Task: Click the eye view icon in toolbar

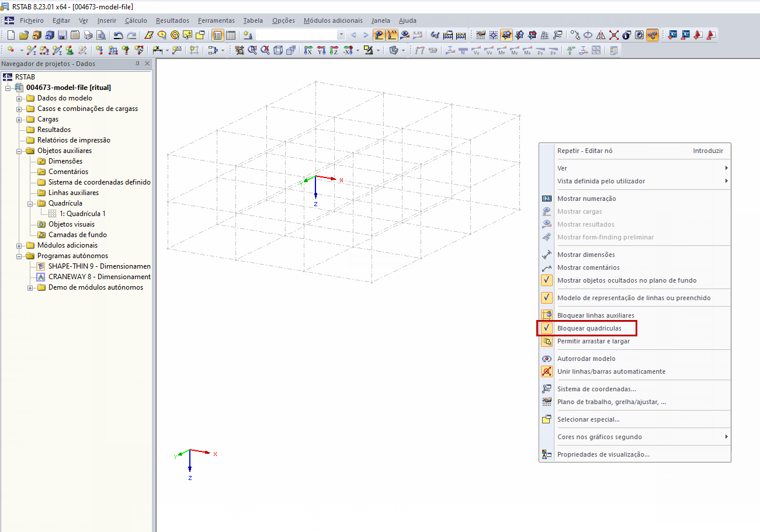Action: tap(405, 35)
